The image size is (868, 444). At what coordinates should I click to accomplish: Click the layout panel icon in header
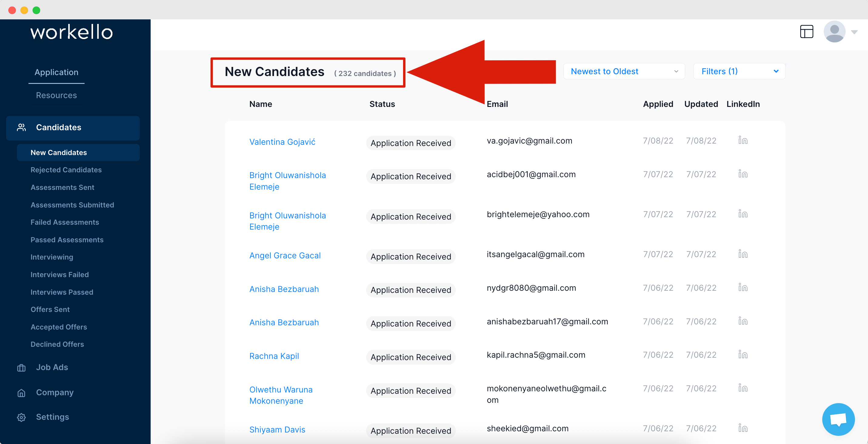coord(806,31)
